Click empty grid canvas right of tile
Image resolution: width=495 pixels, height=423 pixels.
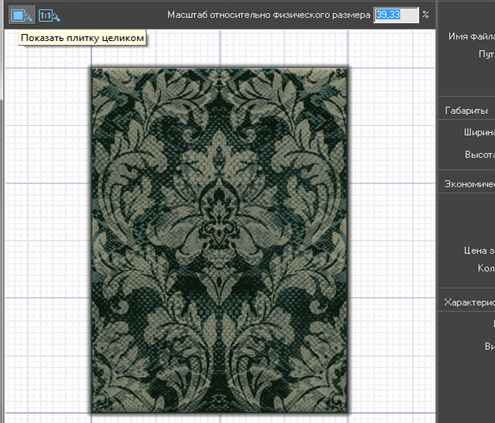pos(392,233)
